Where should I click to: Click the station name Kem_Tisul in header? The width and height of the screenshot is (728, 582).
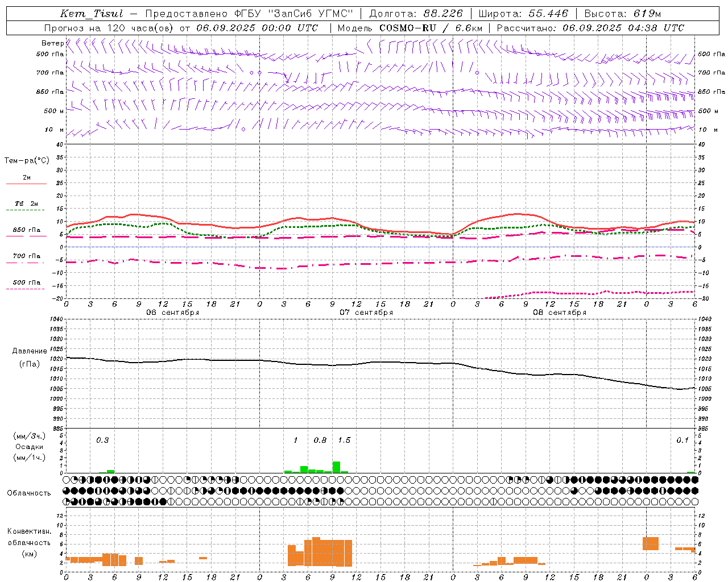click(x=92, y=14)
